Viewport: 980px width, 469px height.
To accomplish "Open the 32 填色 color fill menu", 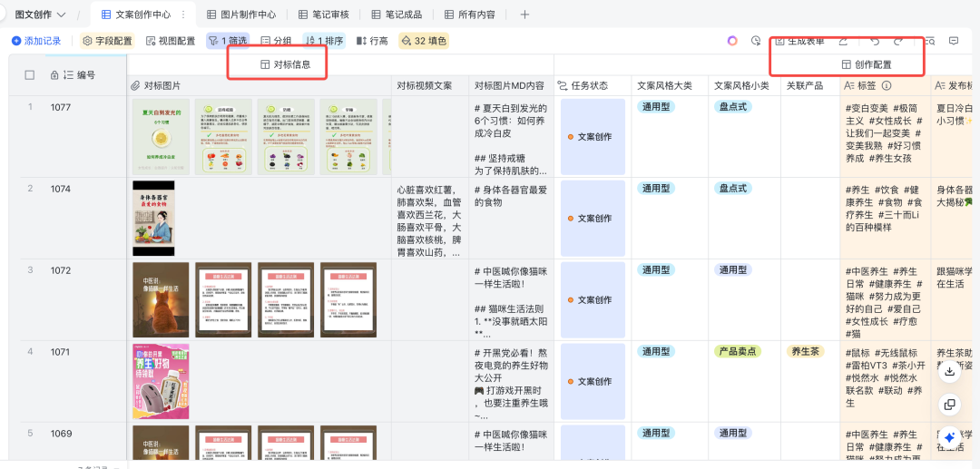I will click(424, 41).
